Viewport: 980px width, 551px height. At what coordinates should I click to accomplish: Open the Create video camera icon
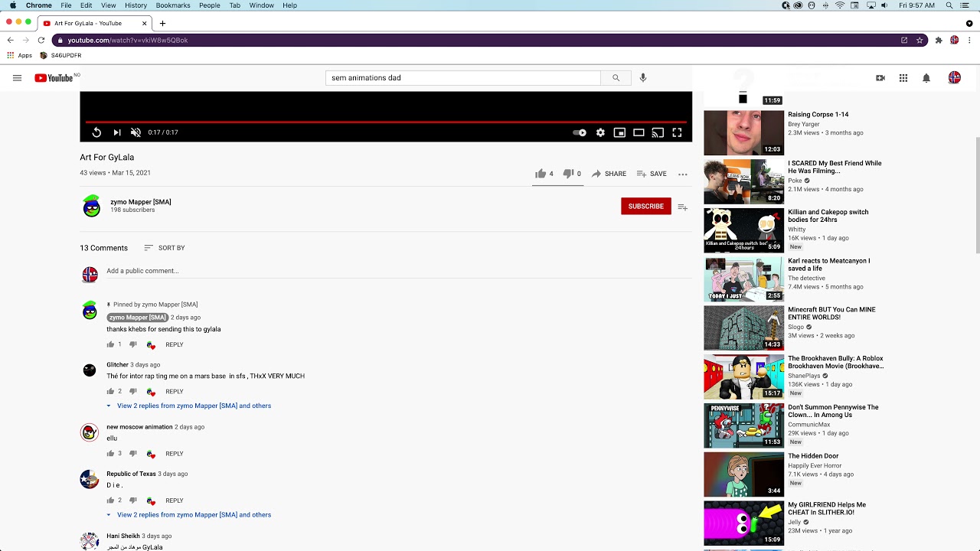pyautogui.click(x=880, y=78)
